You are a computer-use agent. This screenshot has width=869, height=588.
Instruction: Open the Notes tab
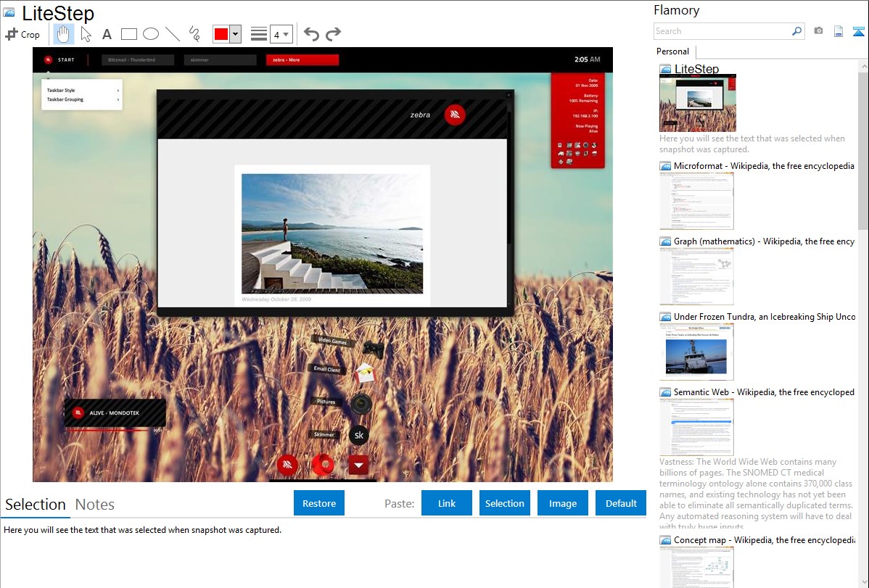[95, 505]
